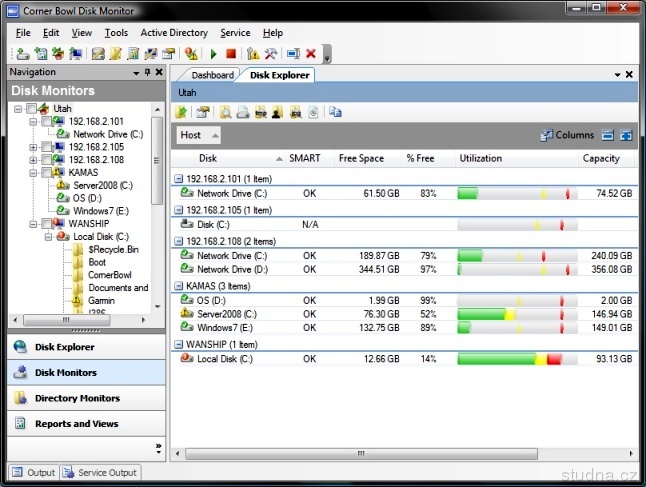646x487 pixels.
Task: Click the printer icon in Disk Explorer toolbar
Action: coord(243,111)
